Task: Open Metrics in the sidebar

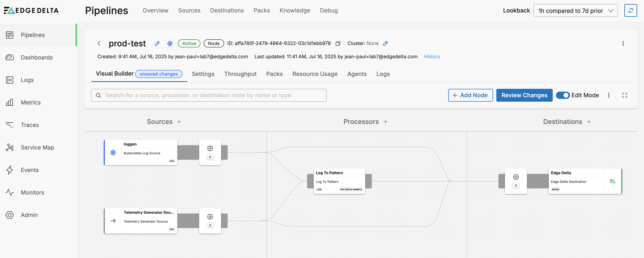Action: 38,102
